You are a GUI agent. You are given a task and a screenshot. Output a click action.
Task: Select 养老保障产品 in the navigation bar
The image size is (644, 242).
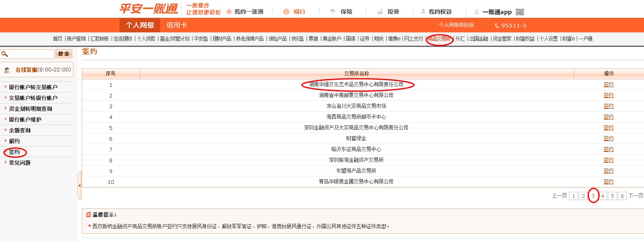pos(250,39)
